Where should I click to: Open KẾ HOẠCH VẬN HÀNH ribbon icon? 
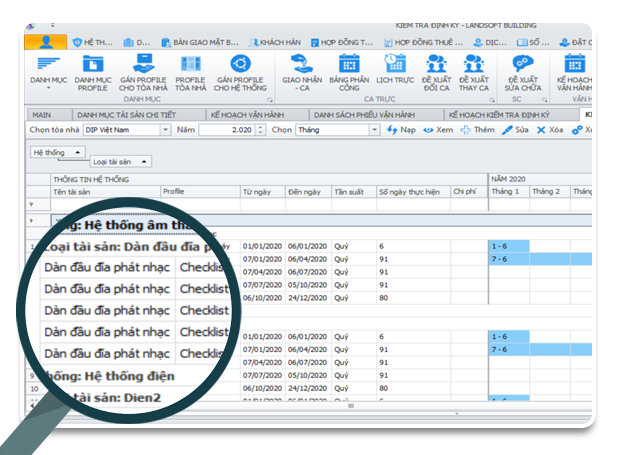click(x=574, y=73)
